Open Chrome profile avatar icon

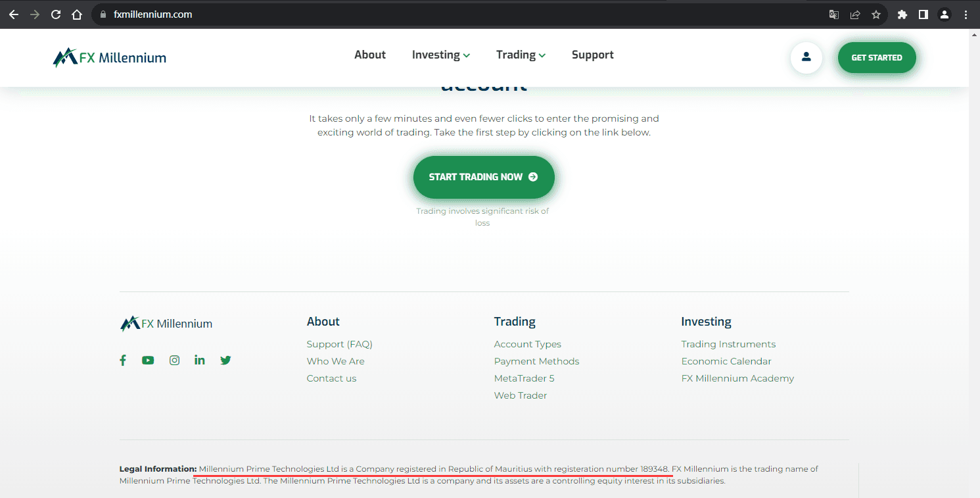tap(945, 14)
